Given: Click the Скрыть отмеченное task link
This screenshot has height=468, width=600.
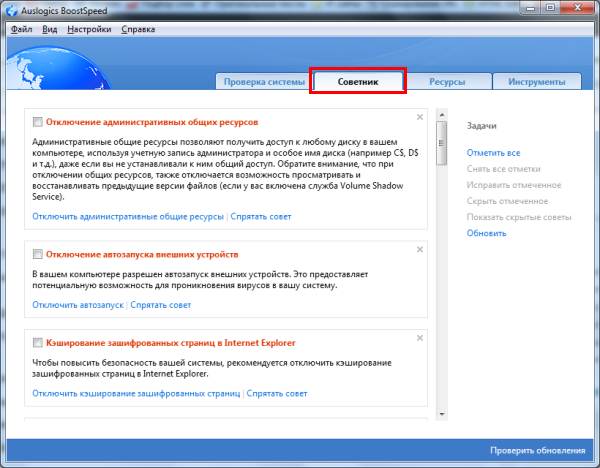Looking at the screenshot, I should click(x=507, y=201).
